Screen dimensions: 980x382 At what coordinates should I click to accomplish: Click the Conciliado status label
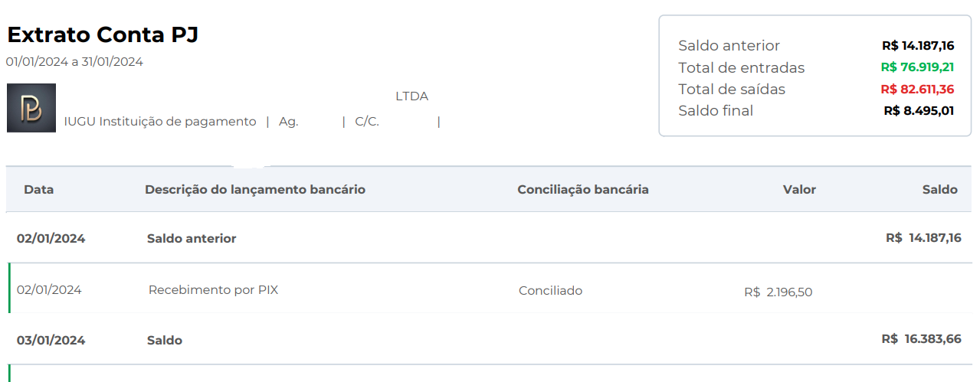(x=550, y=290)
